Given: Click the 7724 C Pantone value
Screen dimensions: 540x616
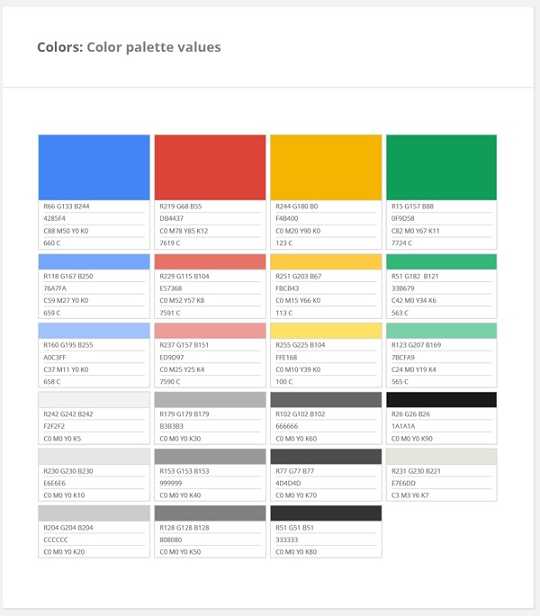Looking at the screenshot, I should coord(401,243).
